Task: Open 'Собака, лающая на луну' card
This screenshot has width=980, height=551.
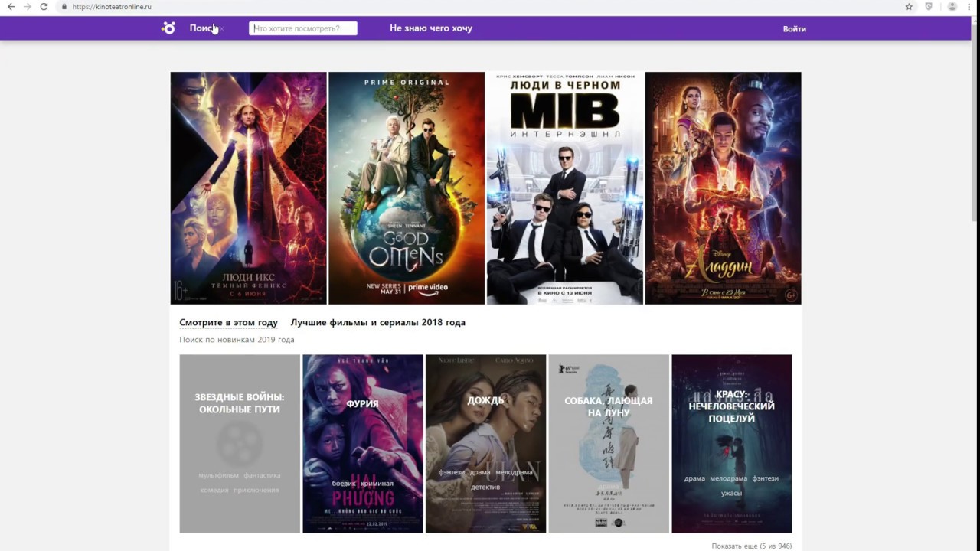Action: click(609, 444)
